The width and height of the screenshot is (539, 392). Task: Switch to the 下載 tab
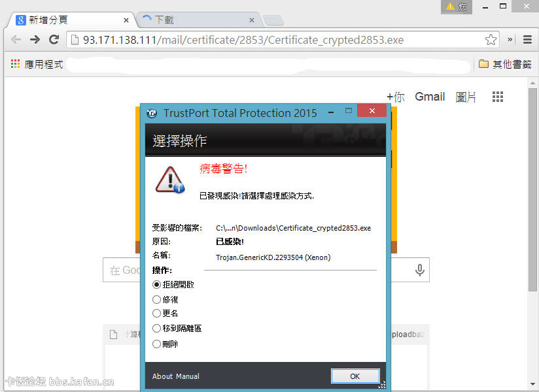coord(200,20)
